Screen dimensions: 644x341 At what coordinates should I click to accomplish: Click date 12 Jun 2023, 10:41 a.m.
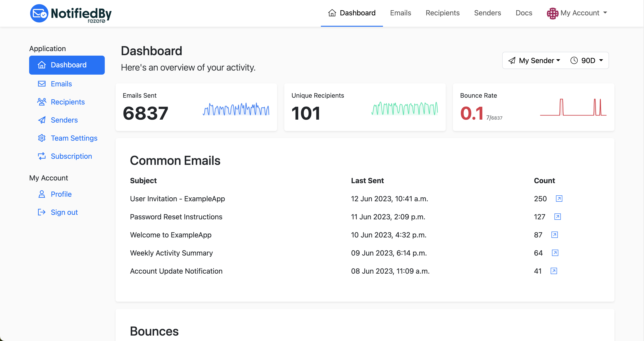coord(390,199)
